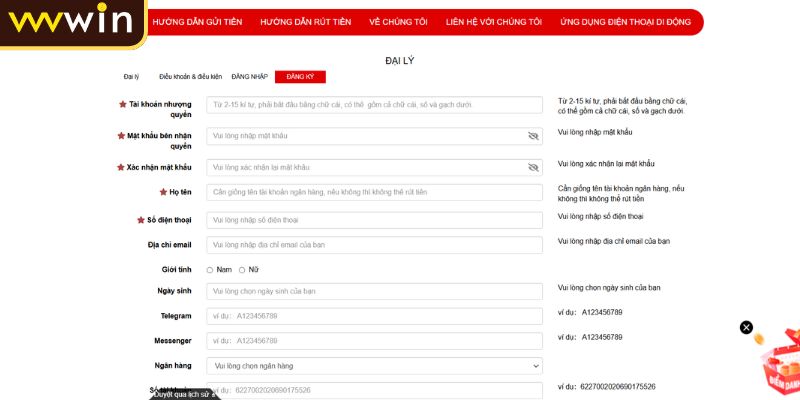Close the floating gift box promotion

click(746, 327)
